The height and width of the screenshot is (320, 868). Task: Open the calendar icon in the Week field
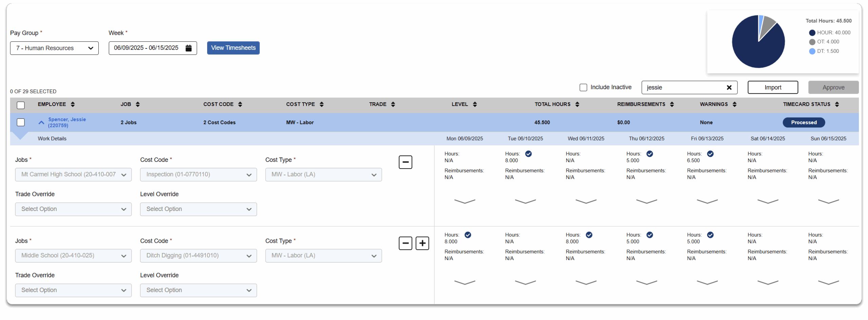point(189,48)
